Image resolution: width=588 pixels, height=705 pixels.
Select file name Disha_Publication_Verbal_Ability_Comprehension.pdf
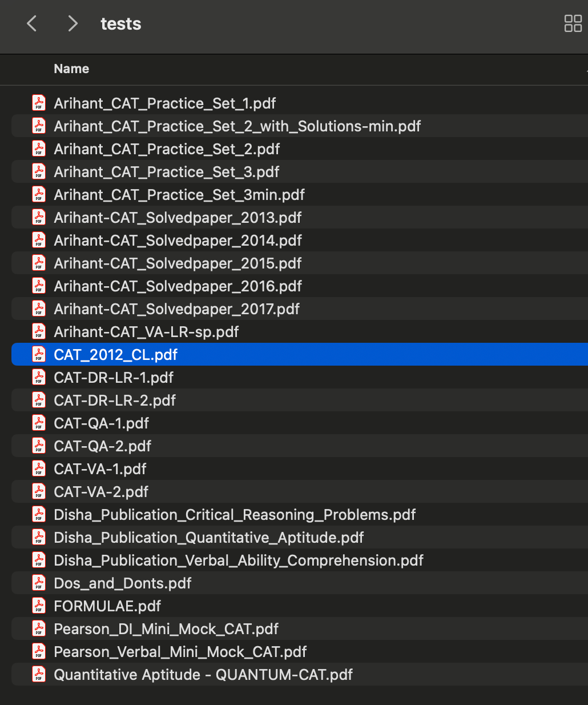point(239,560)
